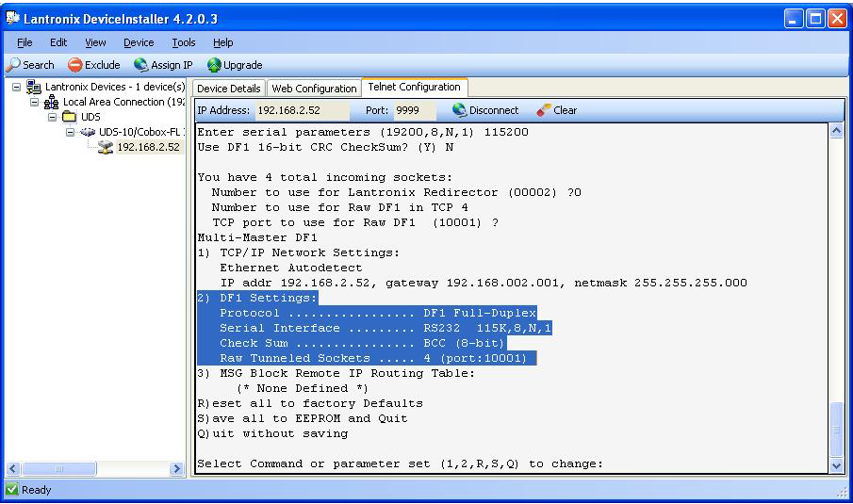Click the Search magnifier icon
The image size is (853, 504).
point(13,65)
